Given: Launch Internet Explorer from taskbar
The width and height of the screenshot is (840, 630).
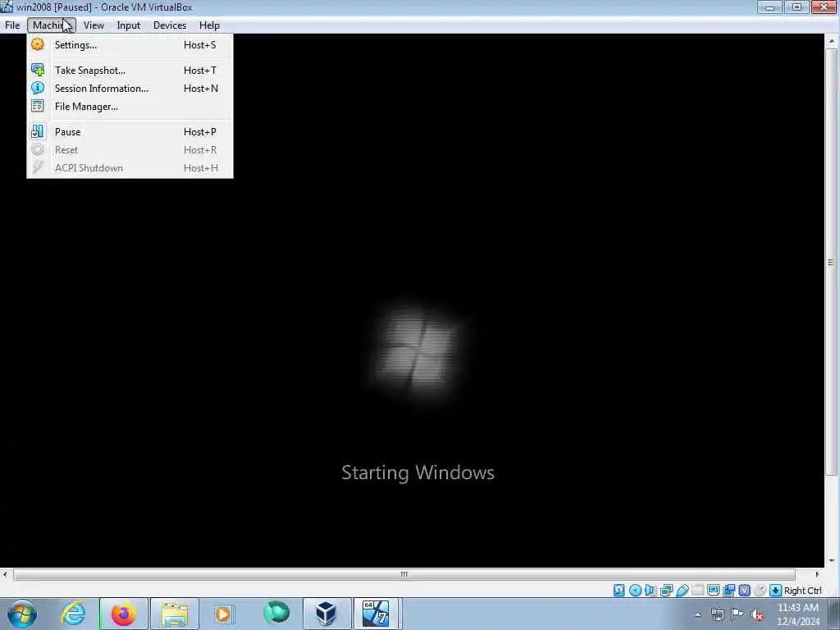Looking at the screenshot, I should 73,614.
